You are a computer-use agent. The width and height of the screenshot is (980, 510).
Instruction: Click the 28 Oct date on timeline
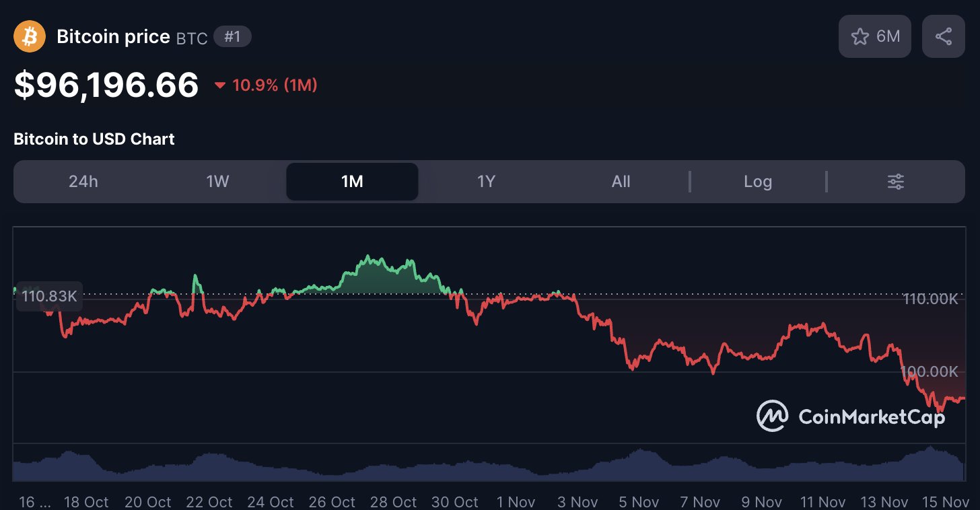point(394,502)
